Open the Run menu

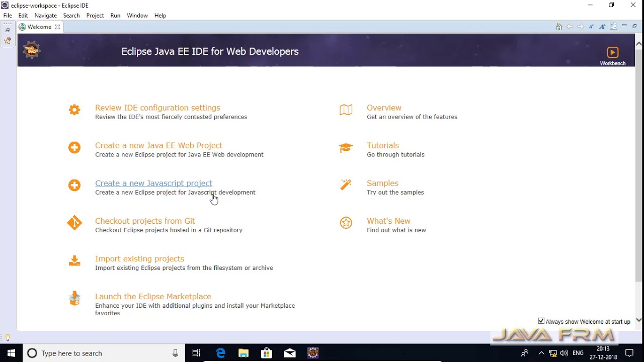pyautogui.click(x=115, y=16)
